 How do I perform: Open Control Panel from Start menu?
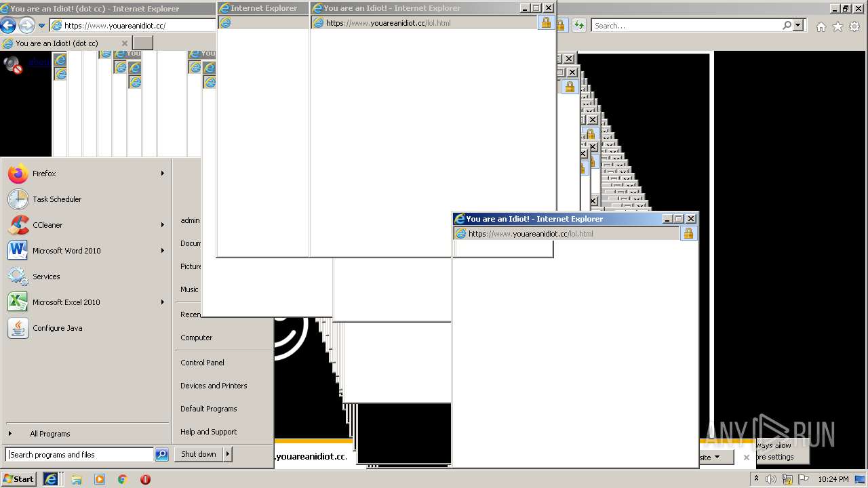tap(202, 363)
